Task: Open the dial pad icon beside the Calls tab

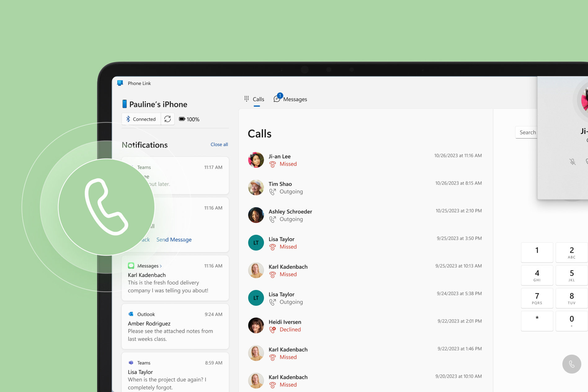Action: coord(246,99)
